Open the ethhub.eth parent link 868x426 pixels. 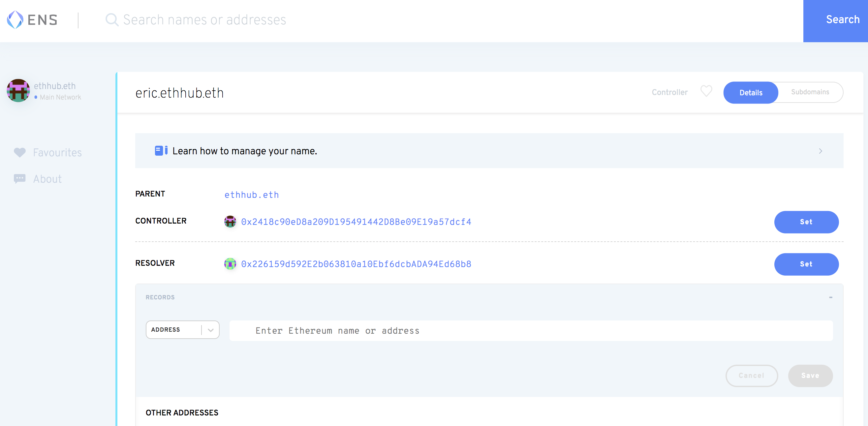tap(251, 195)
